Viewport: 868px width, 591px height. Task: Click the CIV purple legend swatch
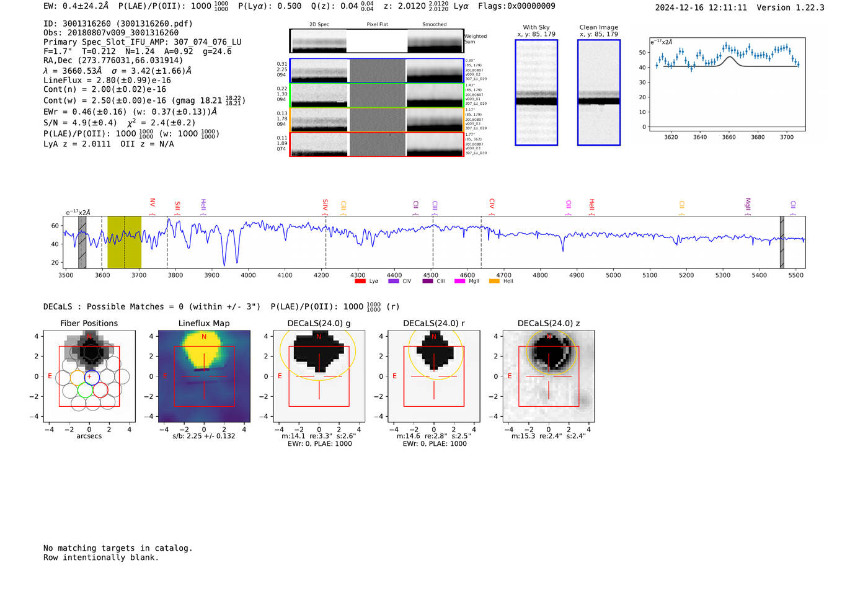coord(393,281)
